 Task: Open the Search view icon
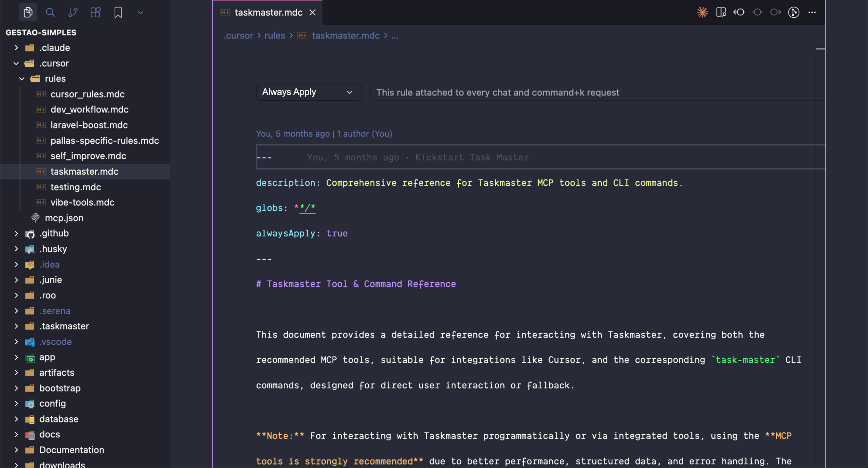(50, 12)
